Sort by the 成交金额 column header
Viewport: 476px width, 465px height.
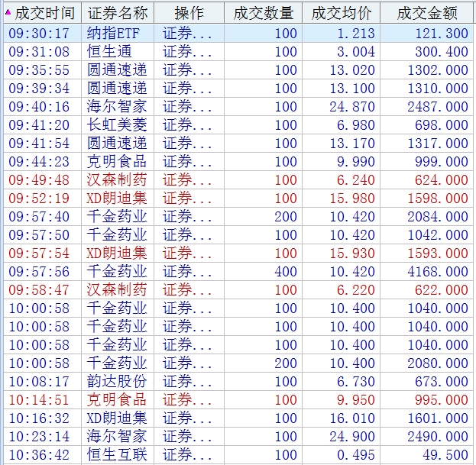[427, 13]
